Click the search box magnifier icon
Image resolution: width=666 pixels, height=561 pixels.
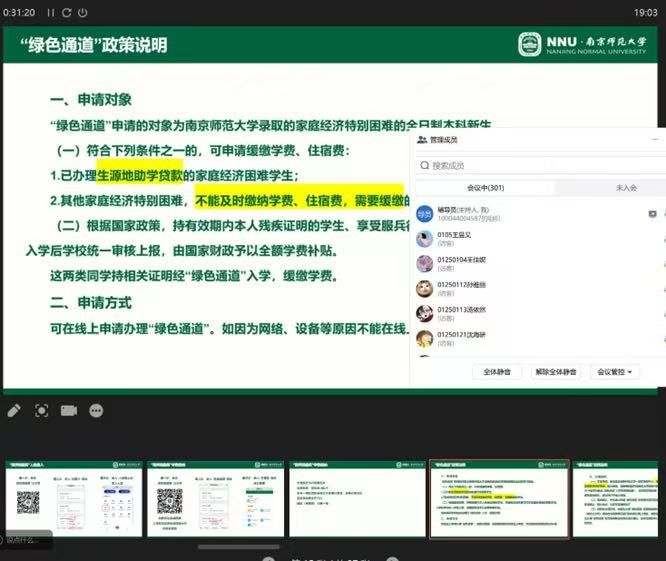[x=424, y=165]
